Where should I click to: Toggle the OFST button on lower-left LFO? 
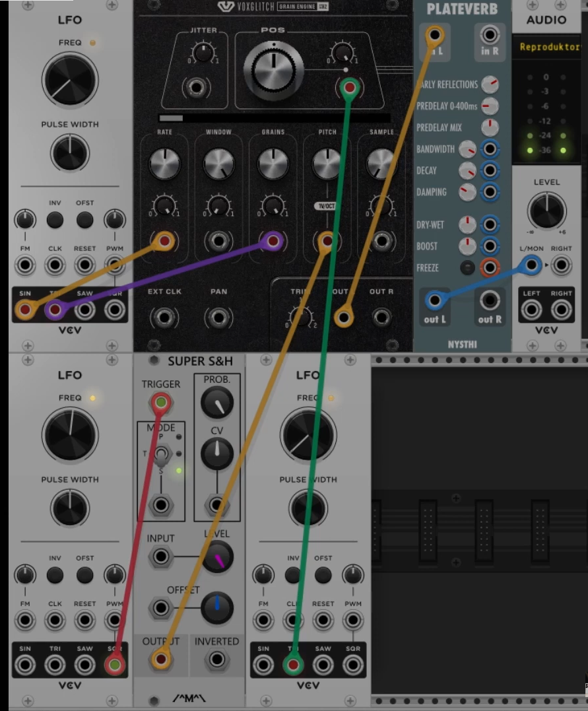coord(84,575)
